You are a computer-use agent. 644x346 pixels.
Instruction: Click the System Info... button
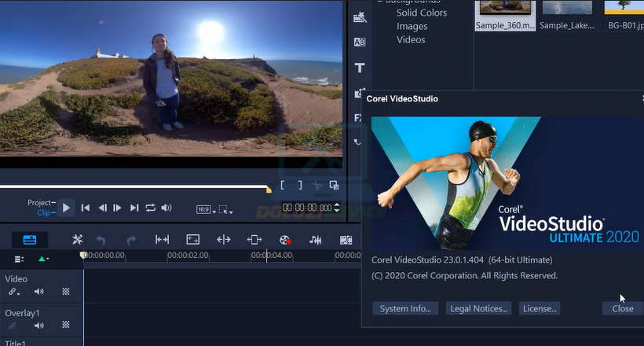[x=404, y=308]
